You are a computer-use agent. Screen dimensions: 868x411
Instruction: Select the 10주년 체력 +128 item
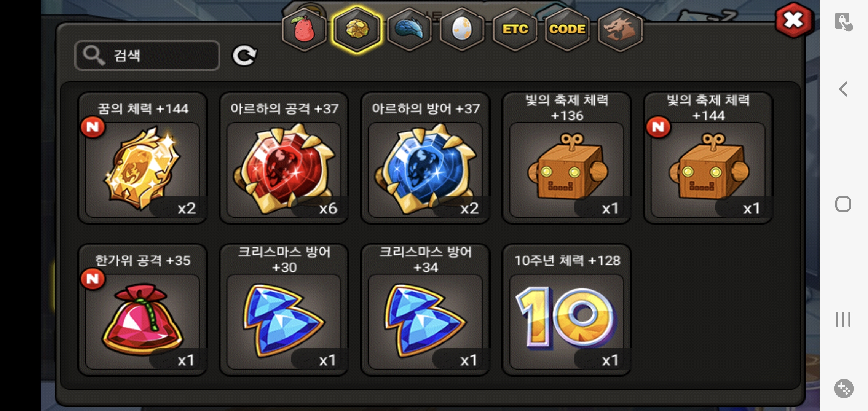click(x=567, y=310)
